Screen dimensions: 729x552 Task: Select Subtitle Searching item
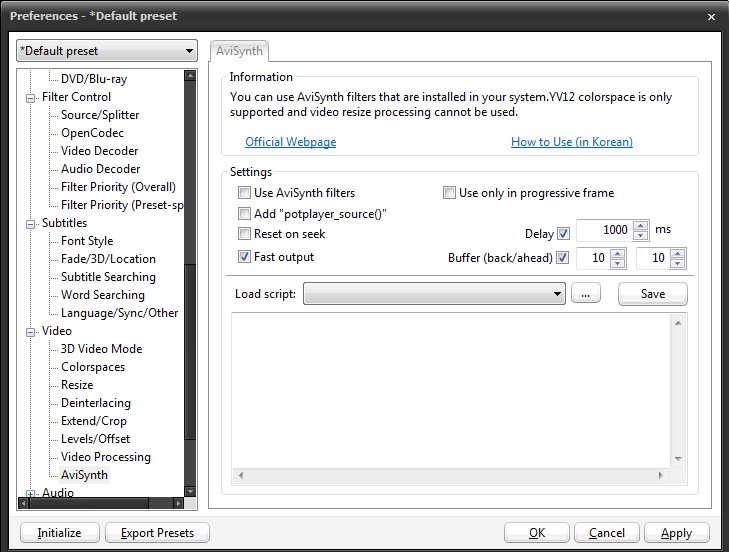[108, 277]
